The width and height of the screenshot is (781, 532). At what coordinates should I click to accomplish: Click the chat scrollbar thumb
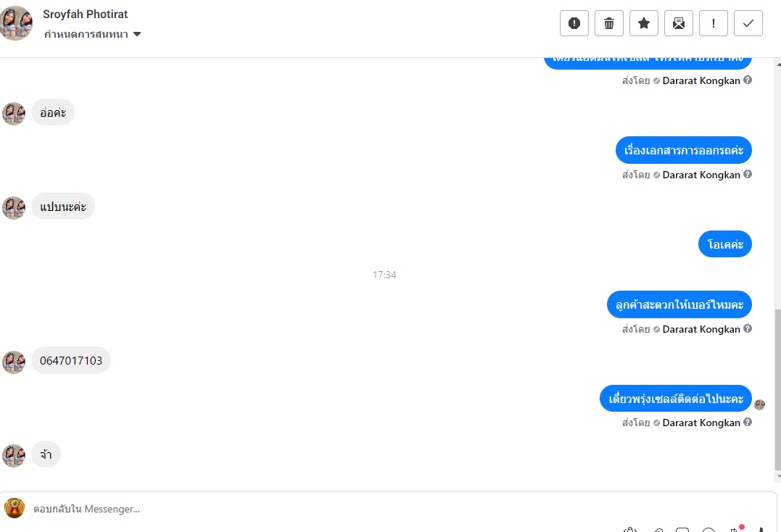click(x=777, y=389)
